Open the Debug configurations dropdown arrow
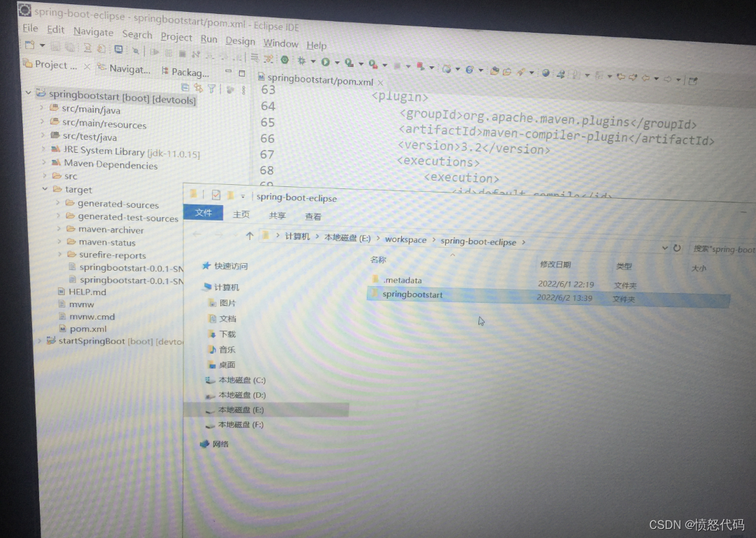This screenshot has width=756, height=538. pos(313,62)
